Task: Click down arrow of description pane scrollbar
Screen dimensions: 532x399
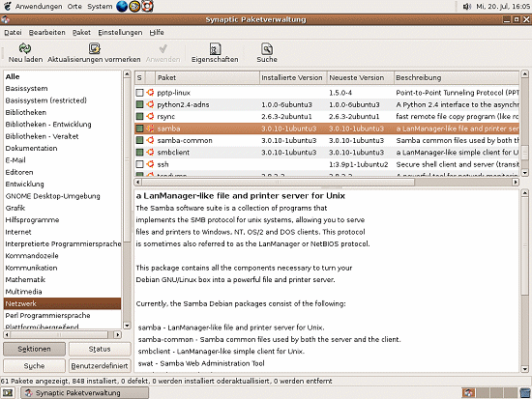Action: tap(525, 369)
